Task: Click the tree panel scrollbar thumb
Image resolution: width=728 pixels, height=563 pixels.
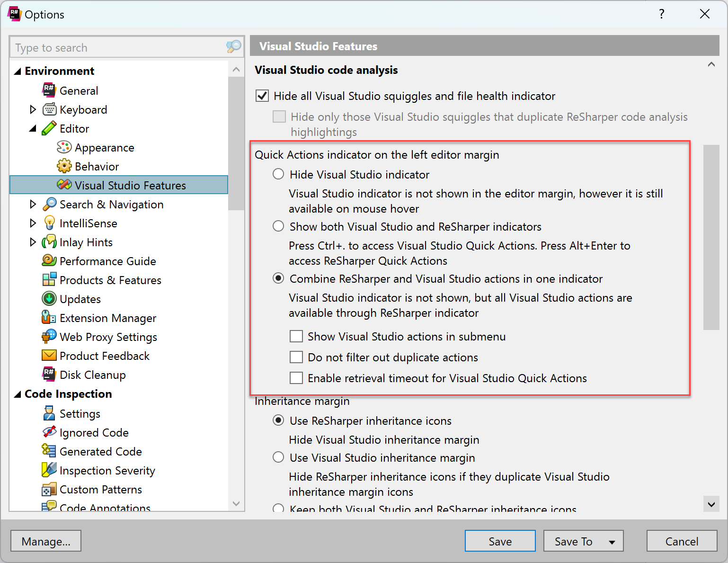Action: tap(236, 143)
